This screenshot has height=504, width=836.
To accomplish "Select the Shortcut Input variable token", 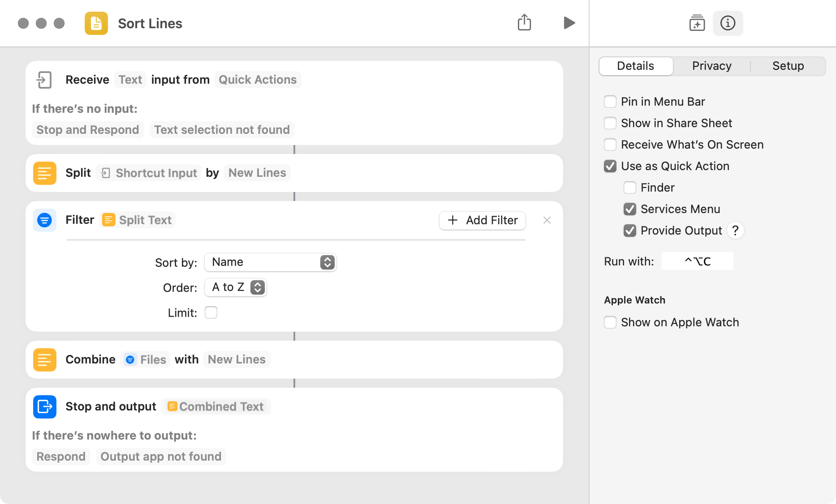I will click(149, 173).
